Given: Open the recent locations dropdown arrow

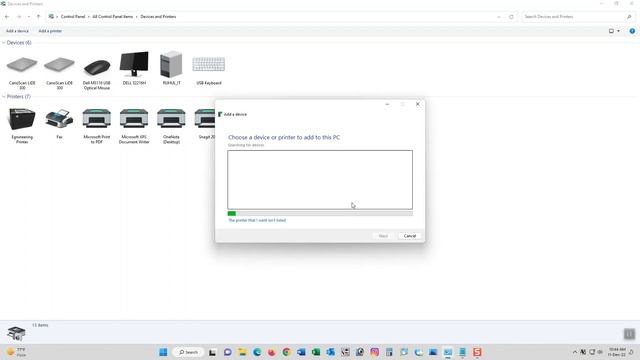Looking at the screenshot, I should [29, 17].
